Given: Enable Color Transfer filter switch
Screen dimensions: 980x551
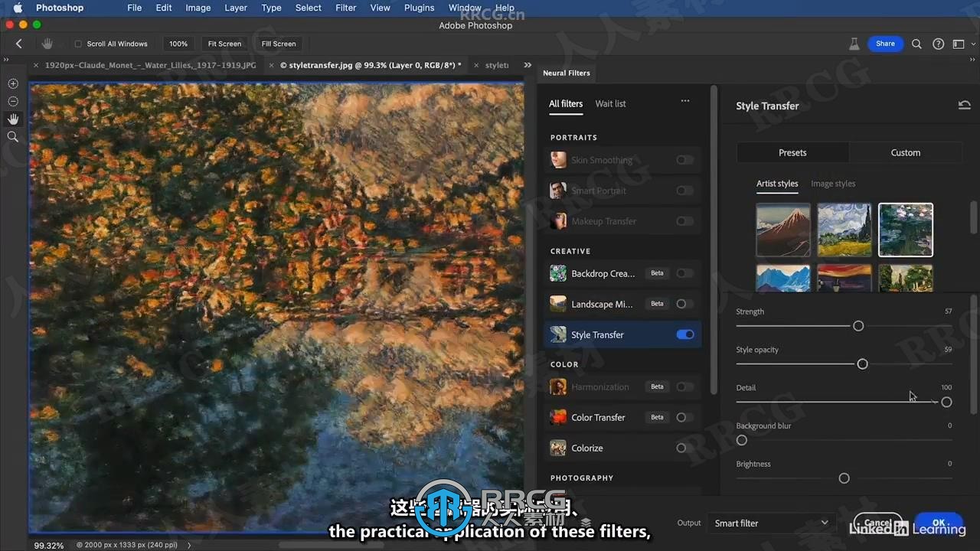Looking at the screenshot, I should pos(684,417).
